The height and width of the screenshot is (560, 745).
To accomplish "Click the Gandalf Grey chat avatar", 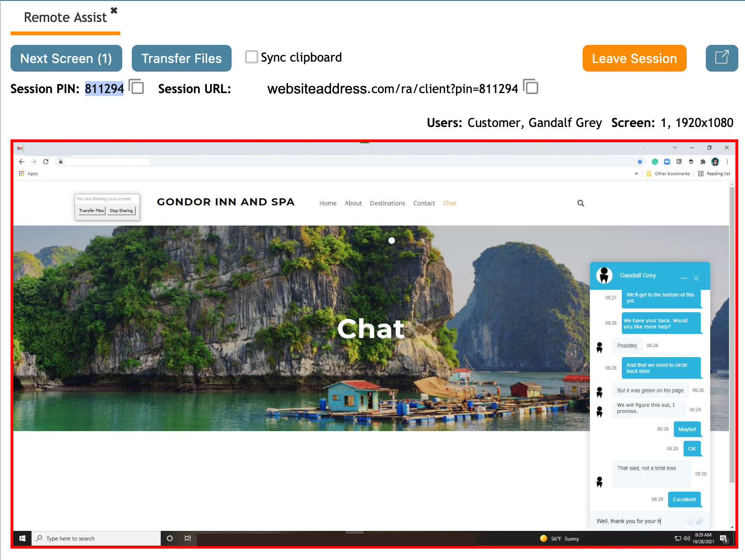I will [604, 275].
